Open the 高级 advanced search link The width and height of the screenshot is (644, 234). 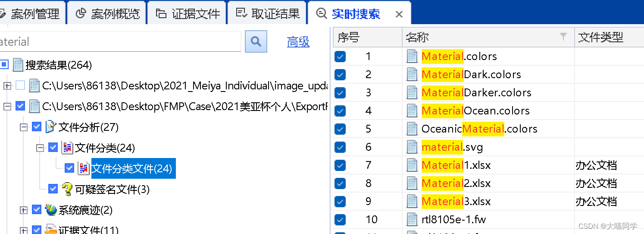coord(298,42)
